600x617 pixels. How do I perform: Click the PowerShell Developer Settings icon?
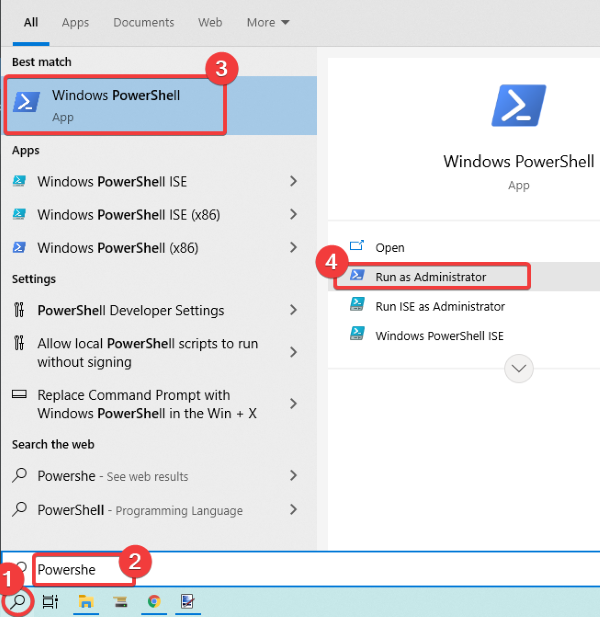click(20, 310)
